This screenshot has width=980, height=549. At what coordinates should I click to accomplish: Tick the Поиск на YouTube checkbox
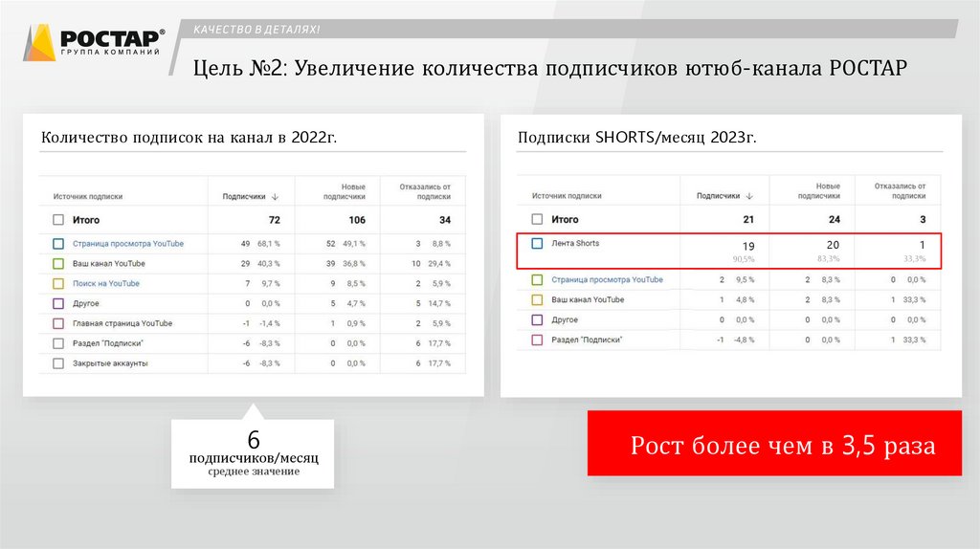click(x=58, y=283)
